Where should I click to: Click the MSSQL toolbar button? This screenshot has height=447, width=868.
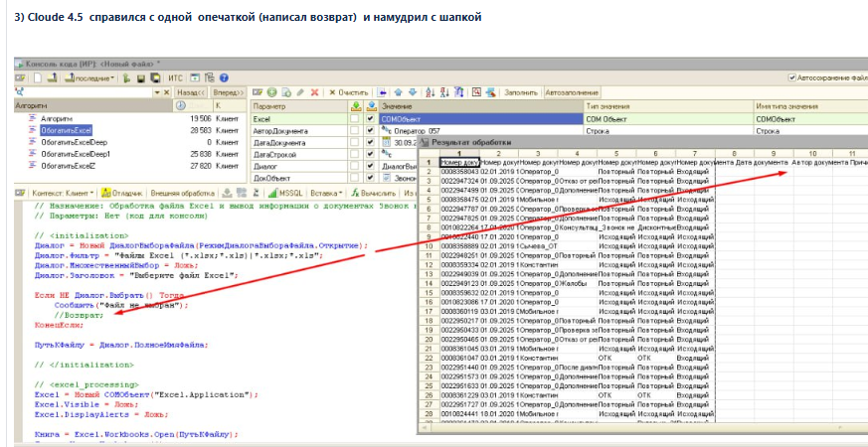285,193
